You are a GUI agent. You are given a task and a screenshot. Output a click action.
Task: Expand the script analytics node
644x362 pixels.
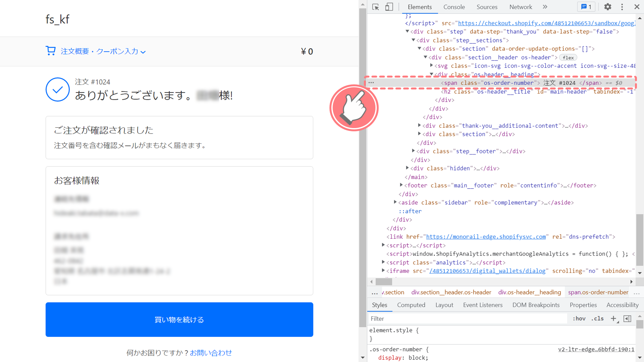(383, 262)
